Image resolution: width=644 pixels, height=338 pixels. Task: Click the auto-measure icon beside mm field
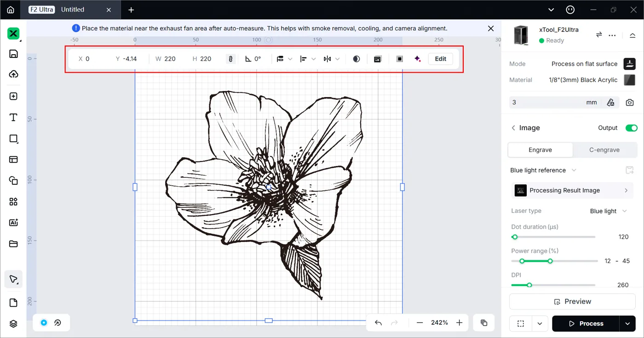pyautogui.click(x=611, y=103)
